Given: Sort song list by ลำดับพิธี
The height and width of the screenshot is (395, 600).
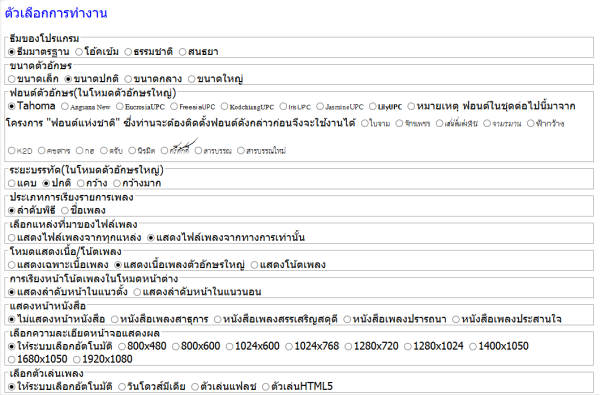Looking at the screenshot, I should point(12,211).
